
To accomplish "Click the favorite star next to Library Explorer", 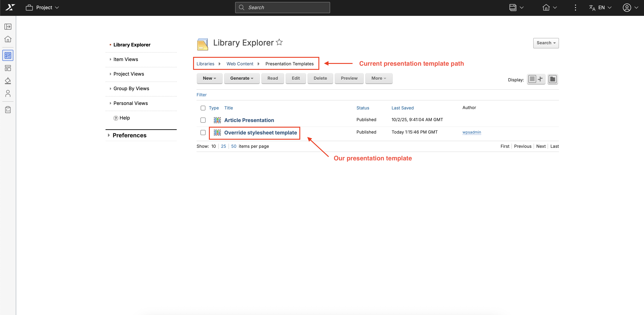I will pyautogui.click(x=279, y=42).
